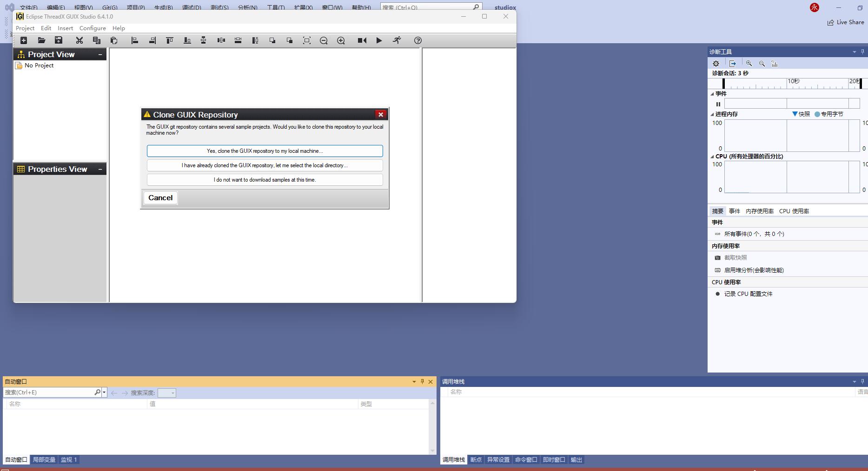The height and width of the screenshot is (471, 868).
Task: Click the Move to Back icon
Action: [x=290, y=40]
